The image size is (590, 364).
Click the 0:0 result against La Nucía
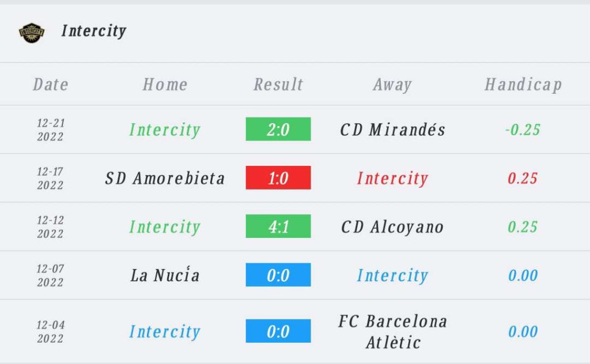tap(278, 275)
